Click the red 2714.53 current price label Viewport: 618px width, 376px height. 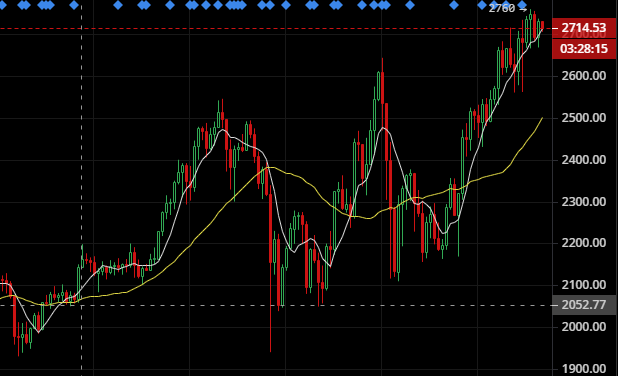pos(584,28)
